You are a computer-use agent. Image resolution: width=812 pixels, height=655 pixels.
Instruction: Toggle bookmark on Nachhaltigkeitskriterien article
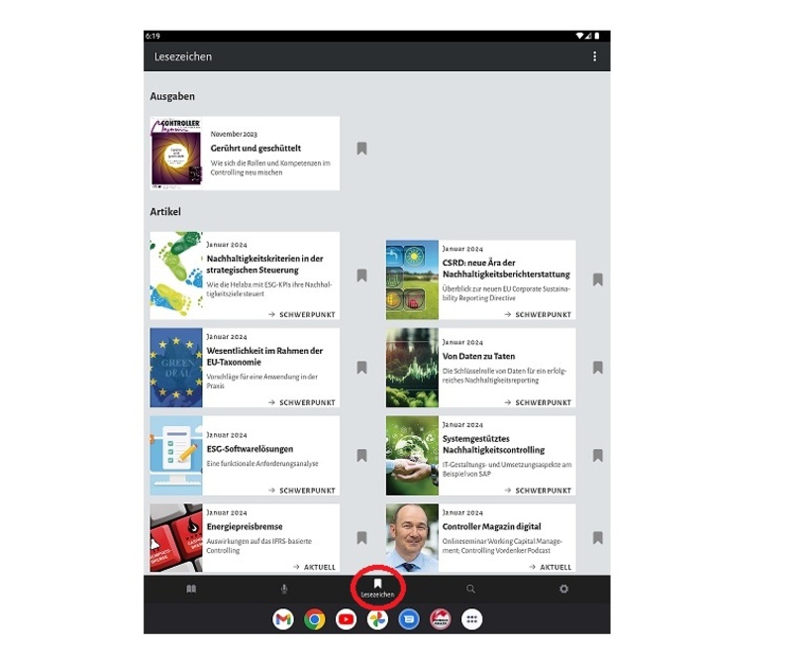[361, 275]
